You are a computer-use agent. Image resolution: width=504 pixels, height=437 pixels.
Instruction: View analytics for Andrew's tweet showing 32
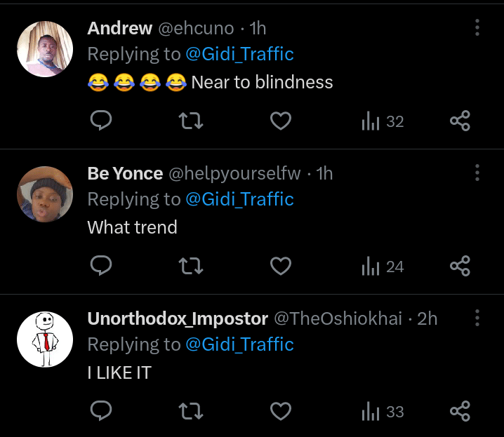tap(382, 121)
